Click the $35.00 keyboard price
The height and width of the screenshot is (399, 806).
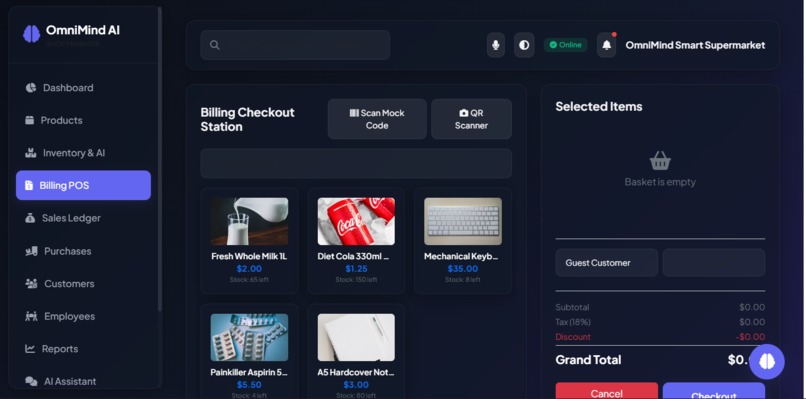pos(463,269)
